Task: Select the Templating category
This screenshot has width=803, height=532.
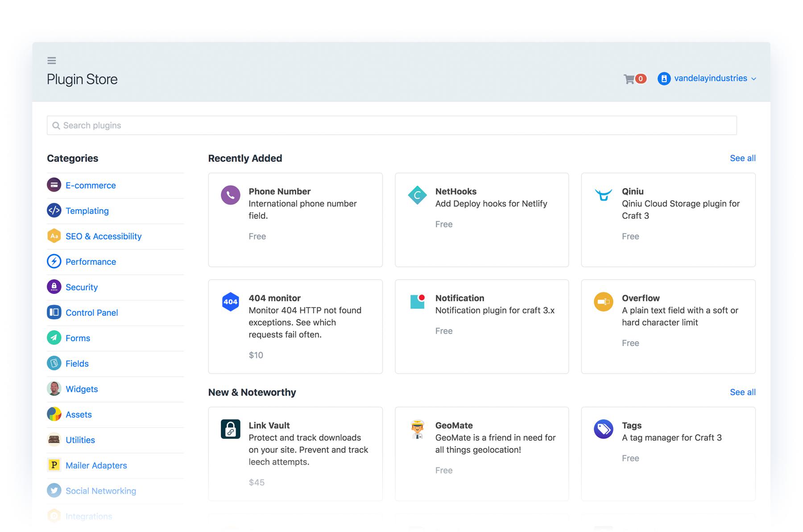Action: [87, 211]
